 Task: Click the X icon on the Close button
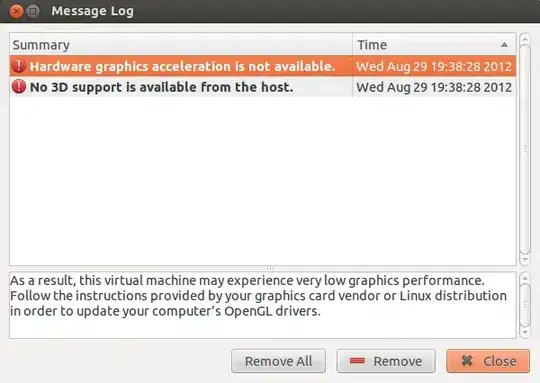tap(467, 361)
